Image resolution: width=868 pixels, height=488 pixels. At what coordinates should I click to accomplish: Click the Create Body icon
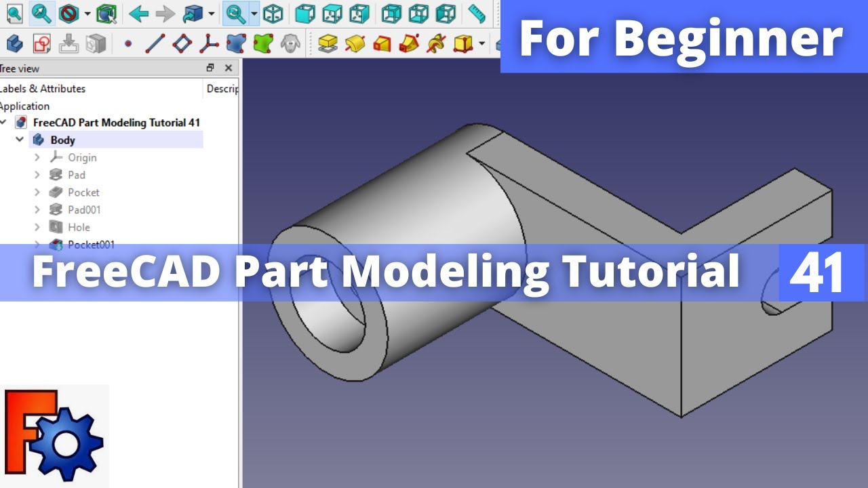(x=14, y=44)
